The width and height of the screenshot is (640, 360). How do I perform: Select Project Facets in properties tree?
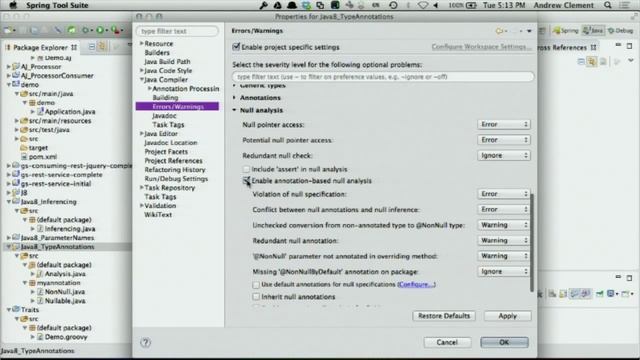(166, 151)
